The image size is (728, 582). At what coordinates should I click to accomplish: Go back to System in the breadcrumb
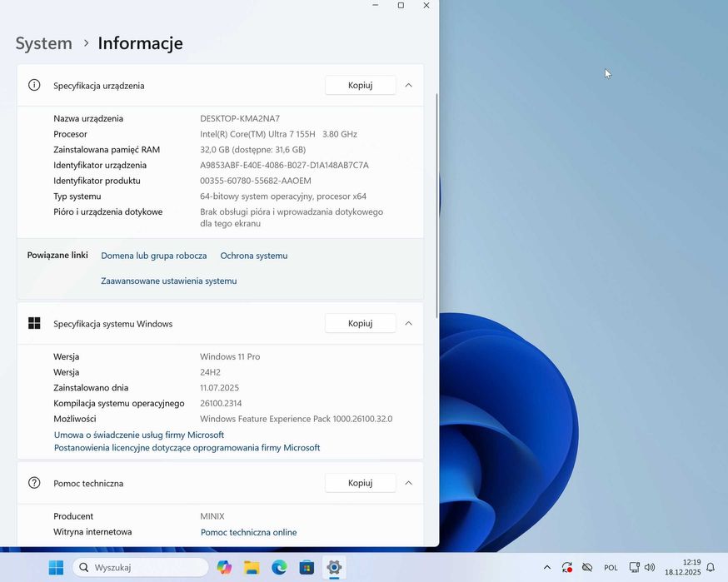click(44, 43)
